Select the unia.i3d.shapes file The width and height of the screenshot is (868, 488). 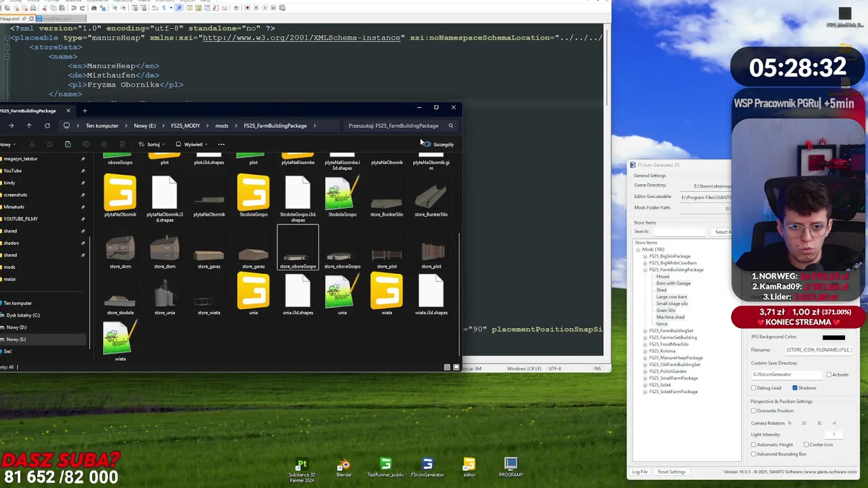298,294
